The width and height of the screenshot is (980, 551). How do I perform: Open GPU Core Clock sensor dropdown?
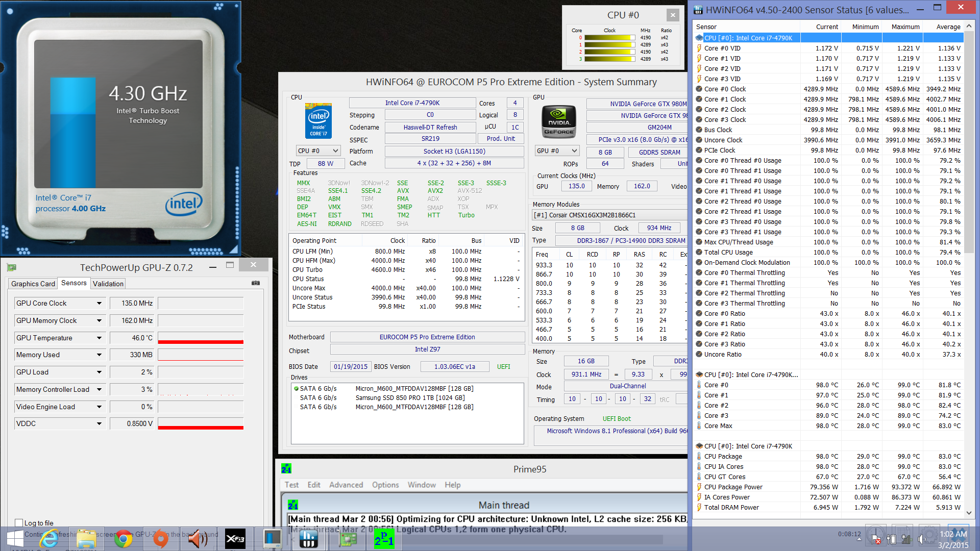[99, 303]
